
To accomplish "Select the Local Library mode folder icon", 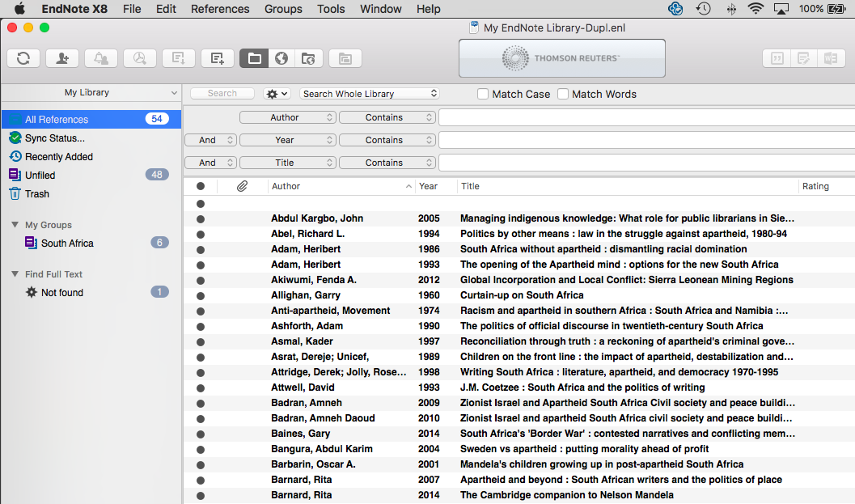I will click(254, 58).
